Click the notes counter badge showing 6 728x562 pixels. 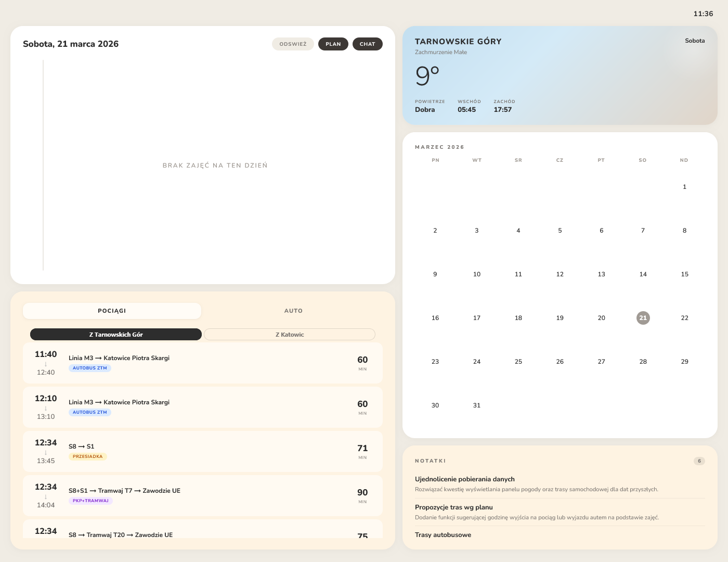click(699, 461)
